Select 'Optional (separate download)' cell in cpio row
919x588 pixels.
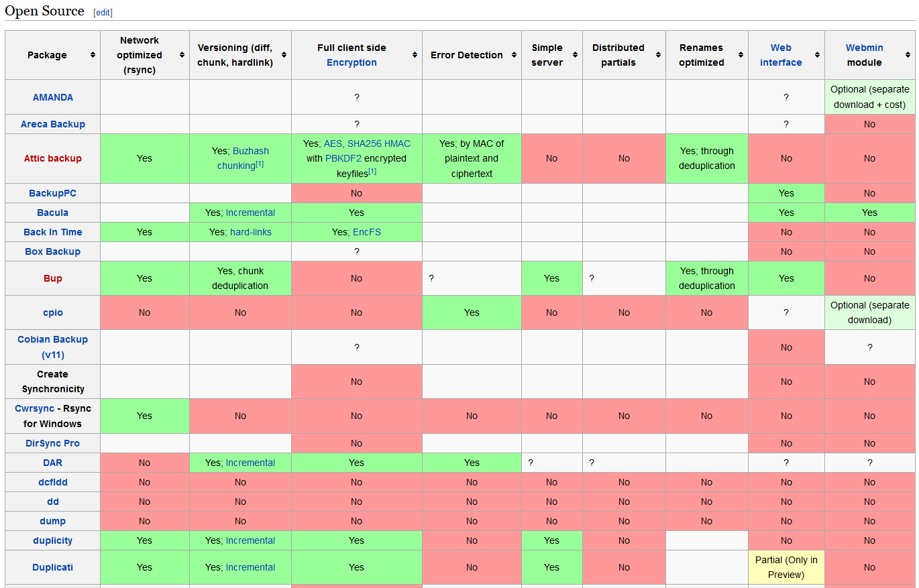click(x=869, y=312)
